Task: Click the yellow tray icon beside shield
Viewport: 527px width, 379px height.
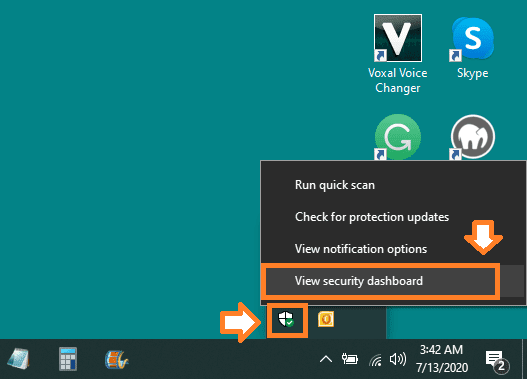Action: pyautogui.click(x=326, y=319)
